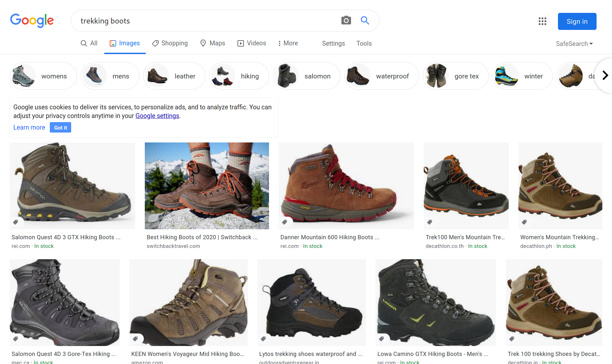Click product tag icon on Lowa Camino image

(381, 339)
